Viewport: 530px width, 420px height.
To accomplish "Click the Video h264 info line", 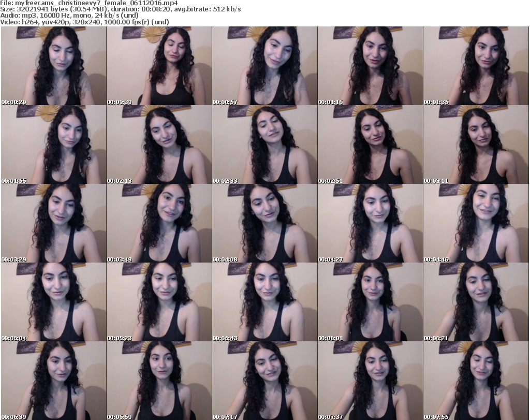I will 84,22.
